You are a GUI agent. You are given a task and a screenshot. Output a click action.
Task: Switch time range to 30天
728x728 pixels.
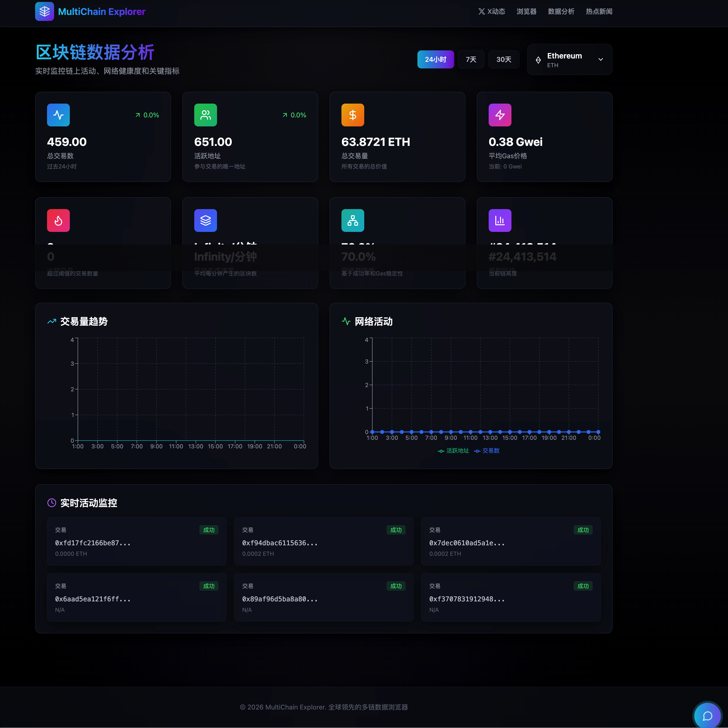tap(503, 60)
